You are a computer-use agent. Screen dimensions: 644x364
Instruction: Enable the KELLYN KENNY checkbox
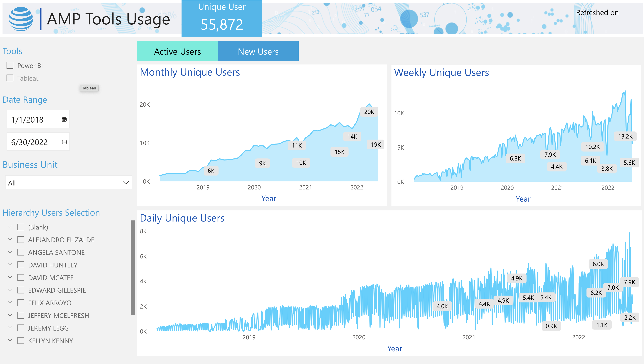coord(21,341)
